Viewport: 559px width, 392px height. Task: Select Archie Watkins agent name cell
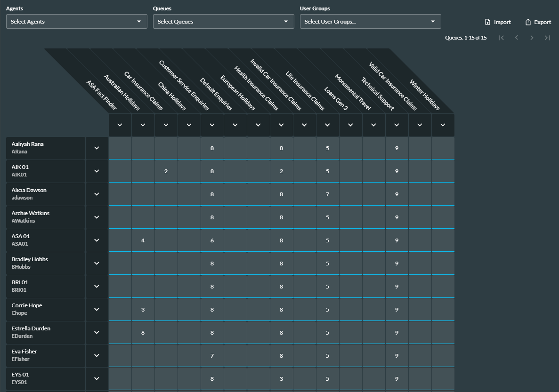click(x=46, y=217)
